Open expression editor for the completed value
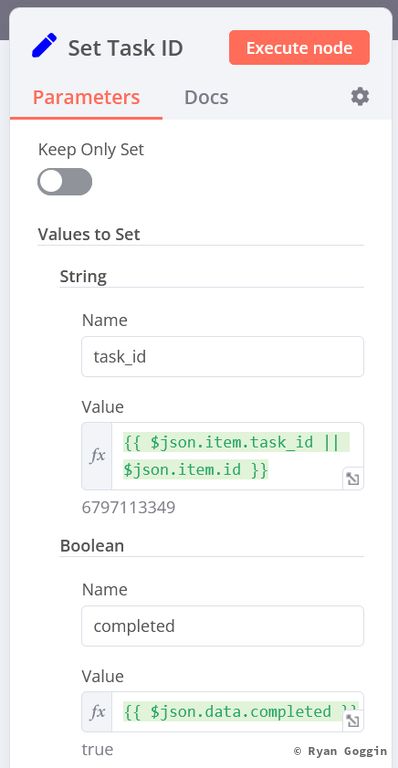This screenshot has height=768, width=398. tap(352, 721)
